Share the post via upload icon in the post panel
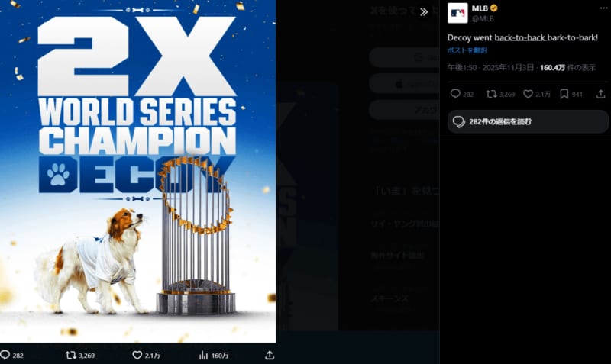The height and width of the screenshot is (364, 611). click(601, 94)
